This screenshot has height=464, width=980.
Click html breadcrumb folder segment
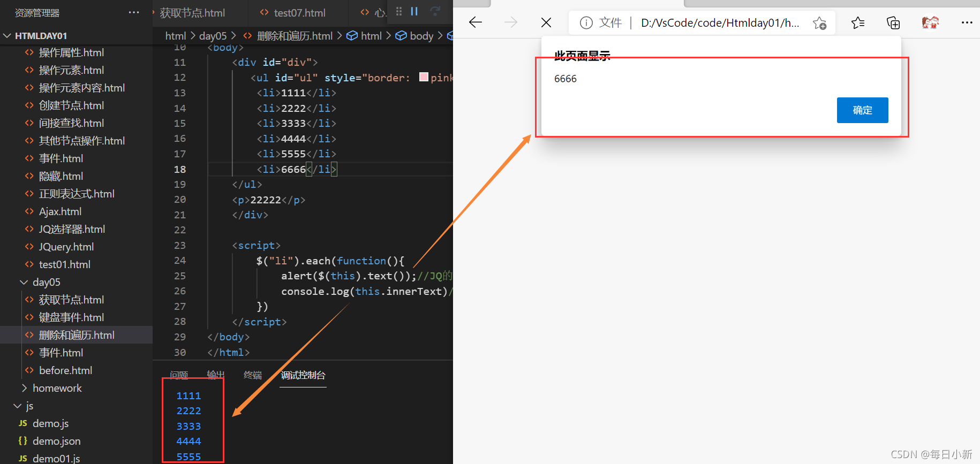176,36
